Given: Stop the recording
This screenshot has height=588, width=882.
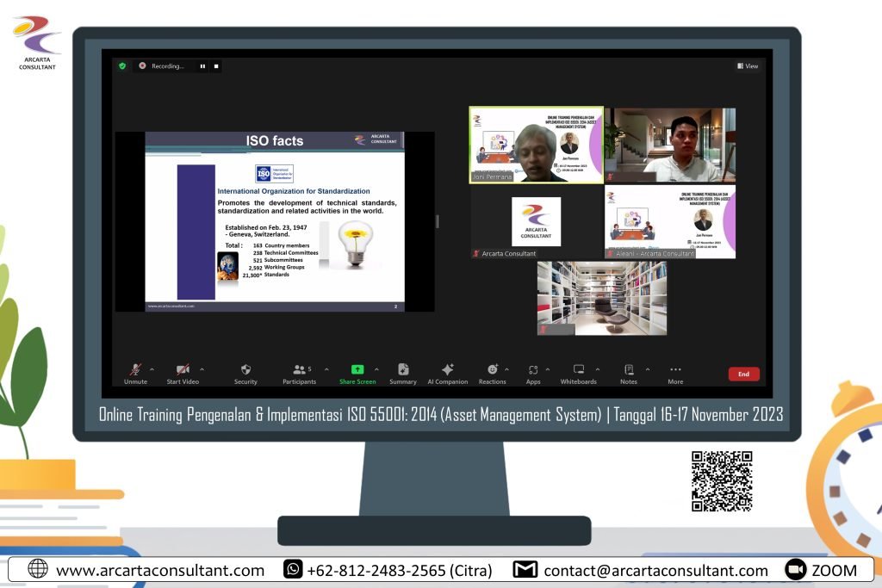Looking at the screenshot, I should pyautogui.click(x=216, y=65).
